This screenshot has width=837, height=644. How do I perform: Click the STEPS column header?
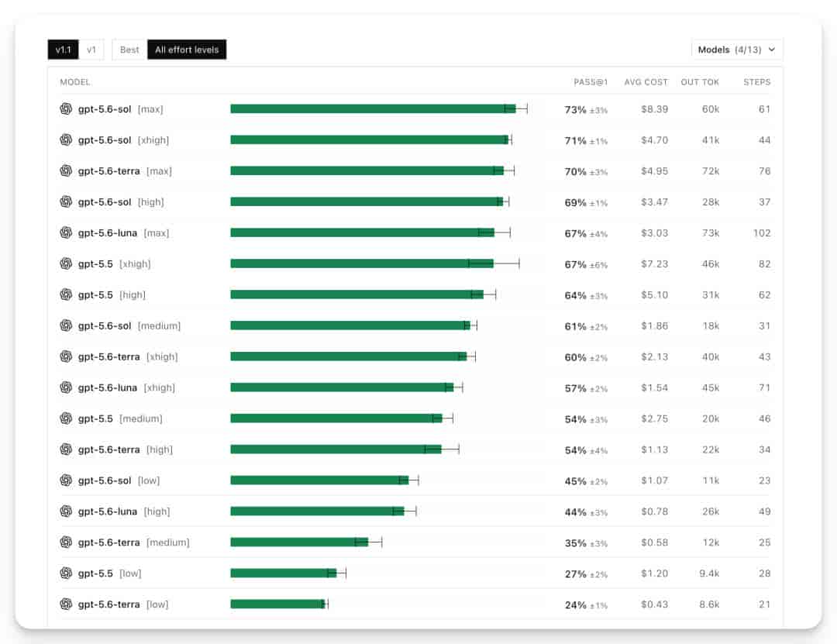click(x=757, y=82)
